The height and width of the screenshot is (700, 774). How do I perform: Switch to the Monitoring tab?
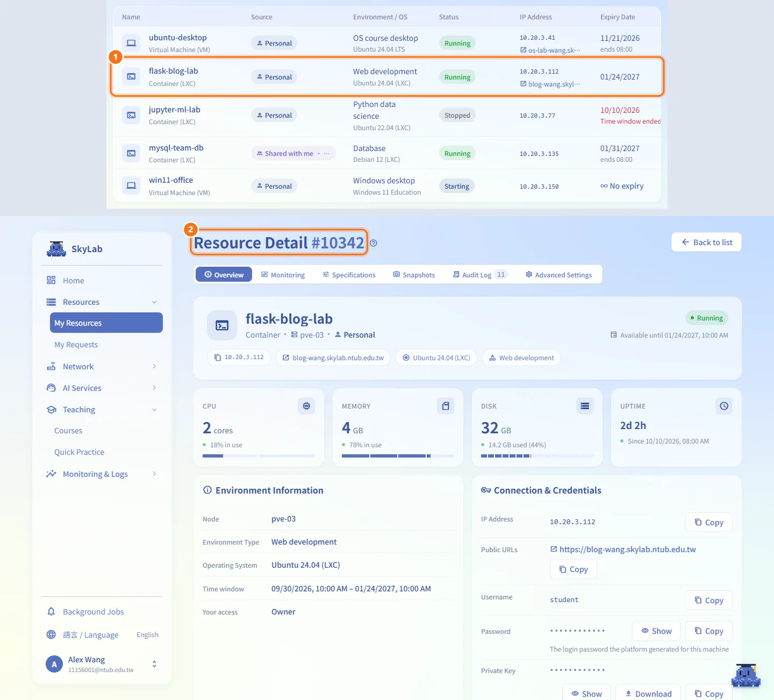click(x=283, y=275)
